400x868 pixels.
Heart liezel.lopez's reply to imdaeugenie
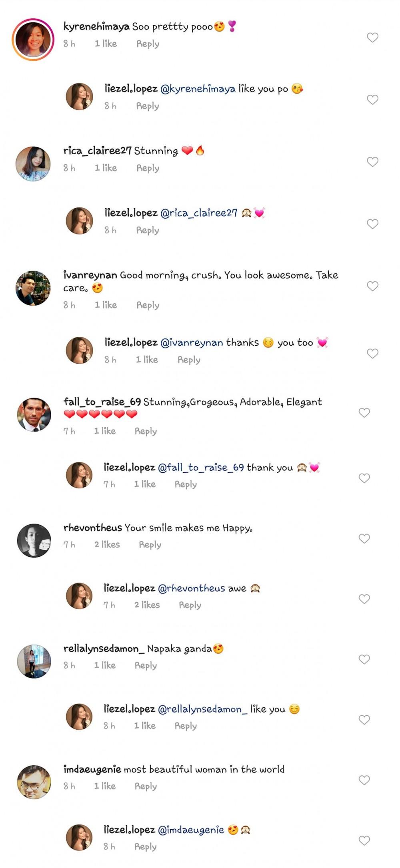tap(364, 840)
